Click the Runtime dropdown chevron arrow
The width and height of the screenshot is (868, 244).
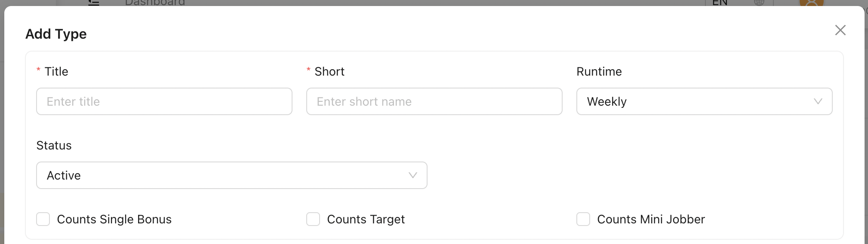pyautogui.click(x=818, y=101)
